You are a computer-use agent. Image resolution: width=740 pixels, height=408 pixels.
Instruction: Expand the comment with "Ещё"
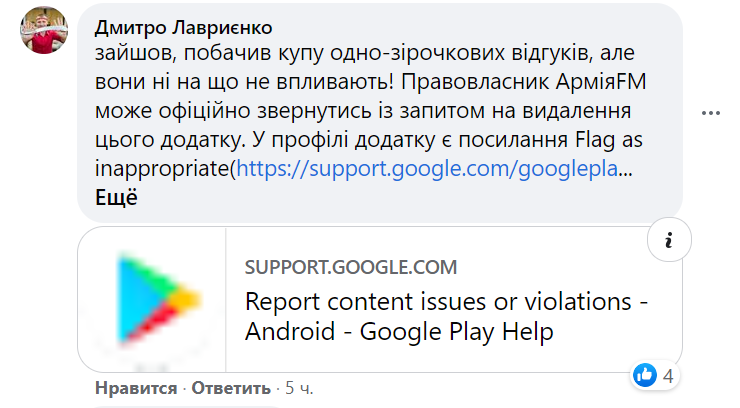click(x=116, y=197)
